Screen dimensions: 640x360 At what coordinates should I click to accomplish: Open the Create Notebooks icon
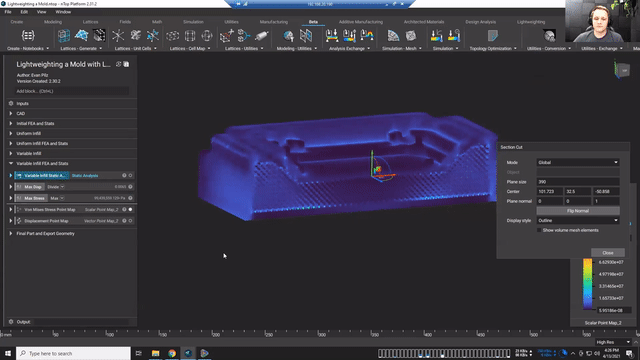[x=28, y=36]
